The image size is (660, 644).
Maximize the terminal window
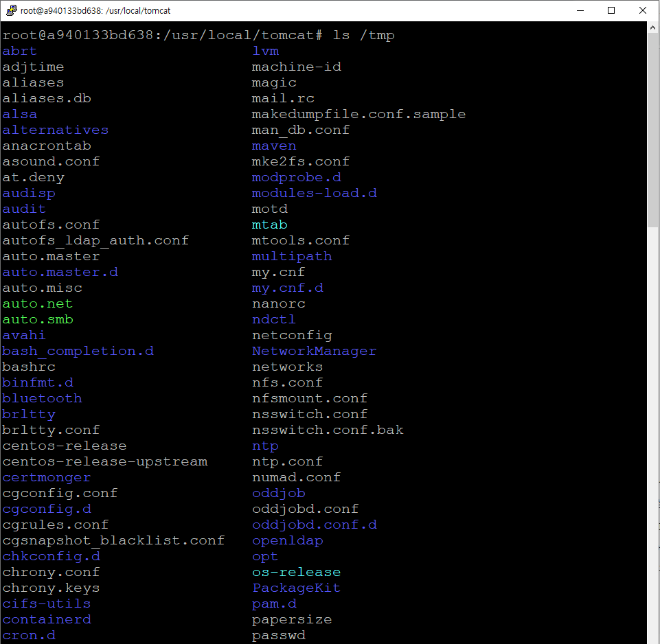pos(611,10)
